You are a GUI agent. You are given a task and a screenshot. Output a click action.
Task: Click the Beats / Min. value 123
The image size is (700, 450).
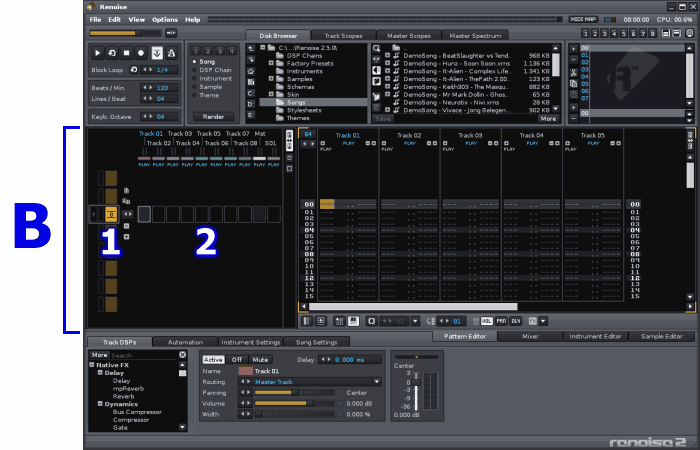(x=162, y=88)
